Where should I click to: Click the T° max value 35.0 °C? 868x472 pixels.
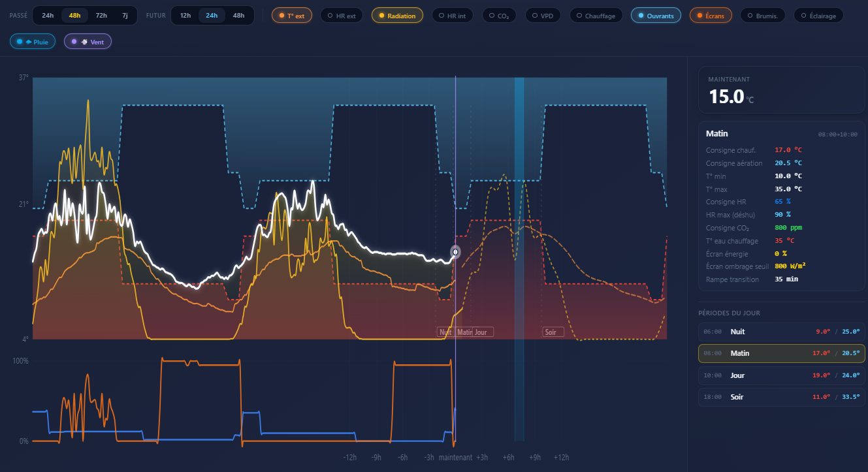[788, 189]
